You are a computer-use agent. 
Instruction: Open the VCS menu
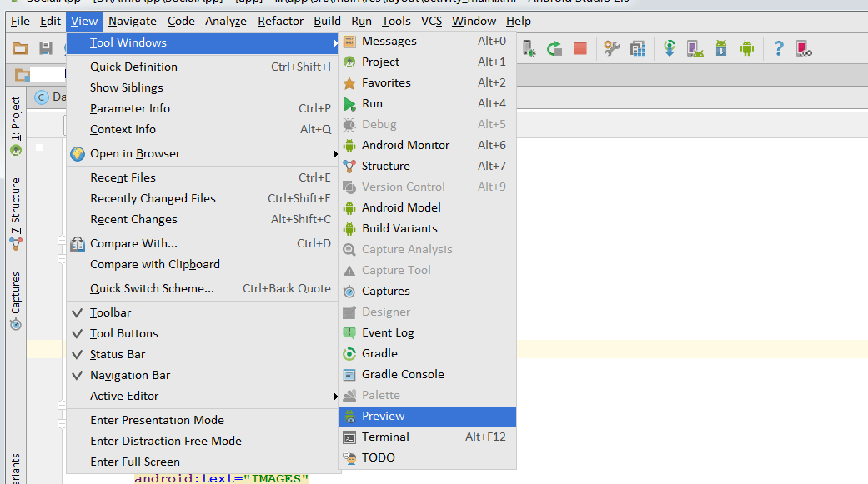431,21
